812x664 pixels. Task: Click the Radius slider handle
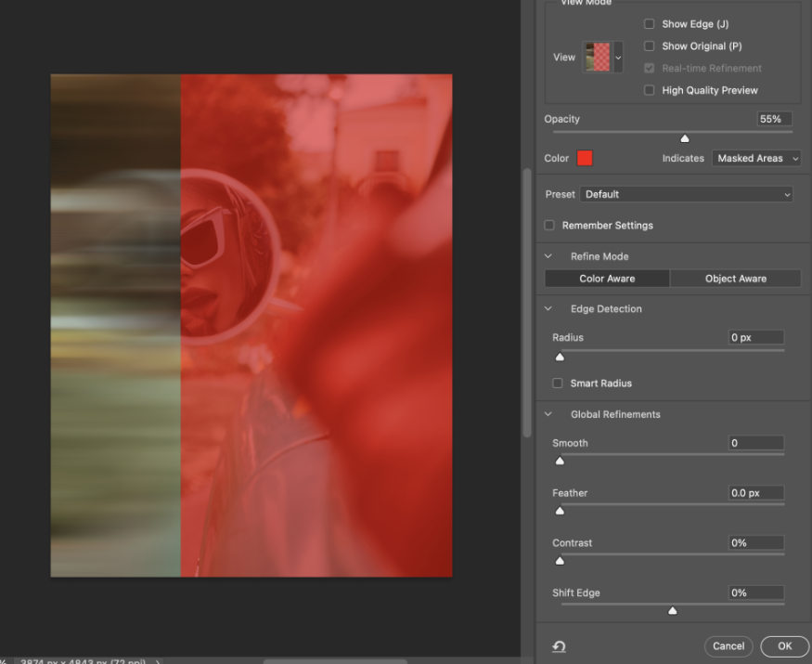click(x=560, y=357)
